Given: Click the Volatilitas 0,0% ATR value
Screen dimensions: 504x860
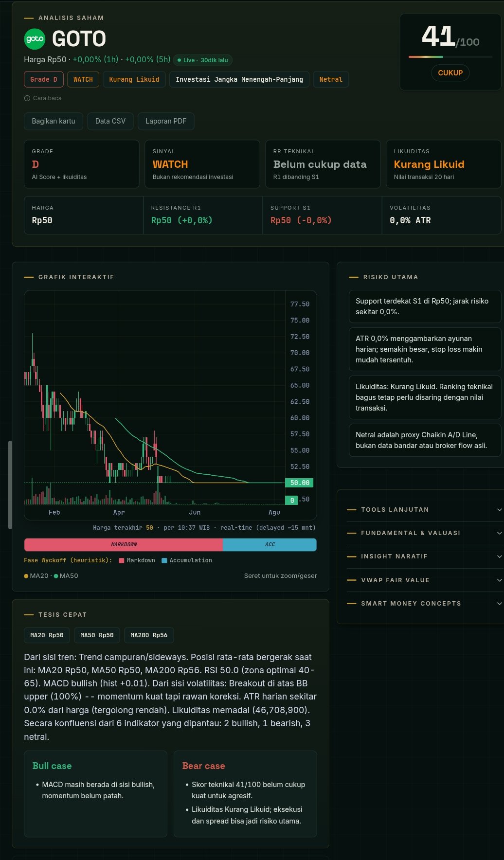Looking at the screenshot, I should click(x=410, y=220).
